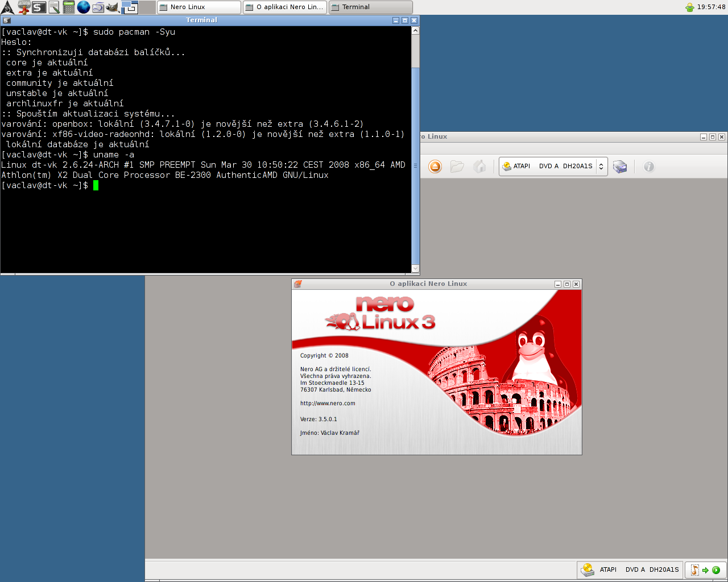Launch the text editor panel icon
The image size is (728, 582).
click(54, 7)
